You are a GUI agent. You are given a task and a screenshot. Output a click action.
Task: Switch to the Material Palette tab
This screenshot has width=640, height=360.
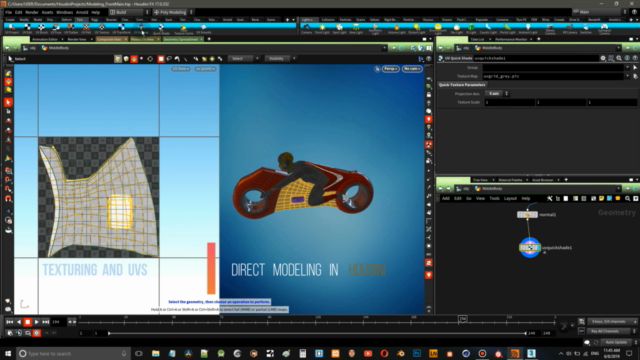pyautogui.click(x=510, y=180)
